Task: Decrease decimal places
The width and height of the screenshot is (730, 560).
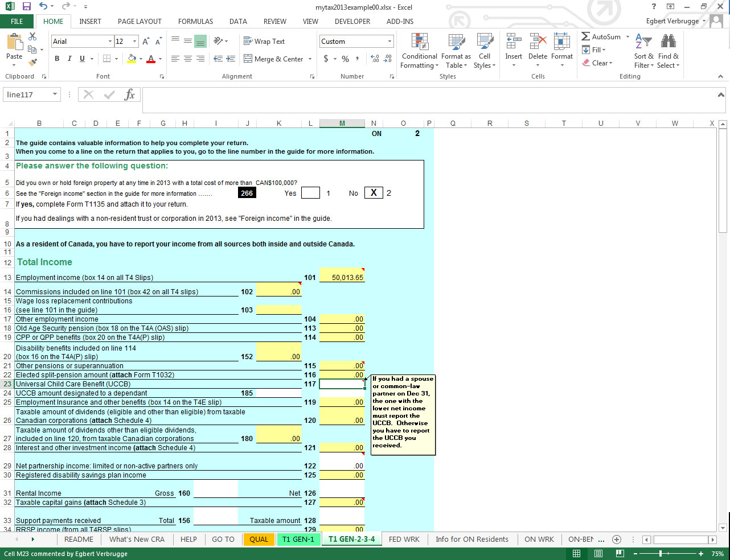Action: point(388,59)
